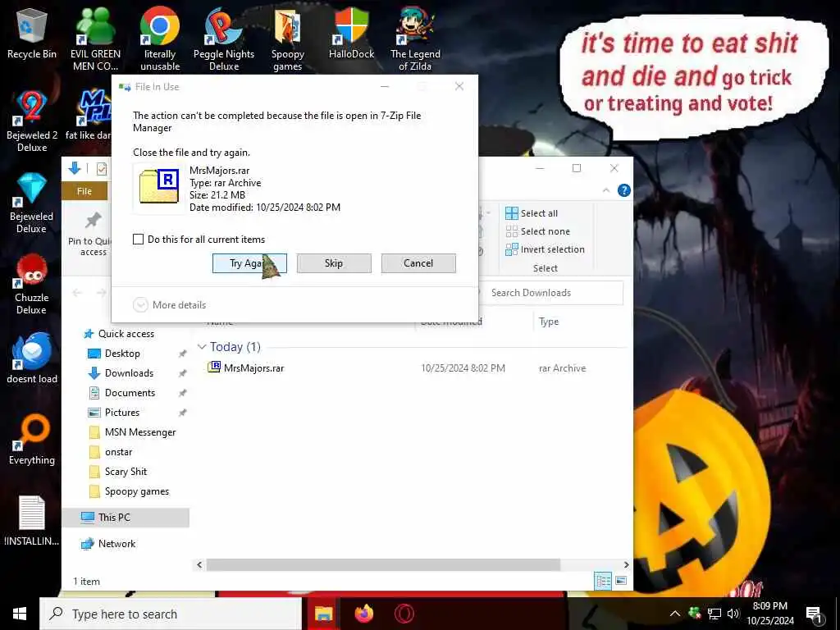Launch Bejeweled 2 Deluxe shortcut

point(32,121)
